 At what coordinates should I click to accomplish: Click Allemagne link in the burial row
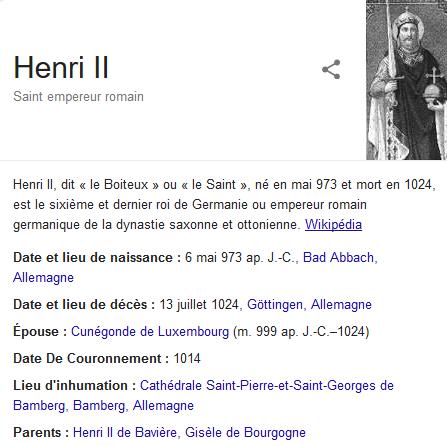coord(163,406)
